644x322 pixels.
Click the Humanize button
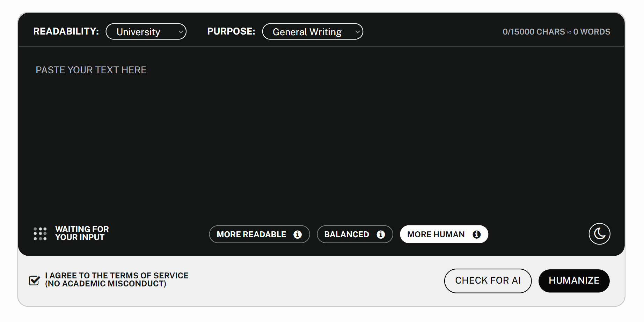coord(574,280)
